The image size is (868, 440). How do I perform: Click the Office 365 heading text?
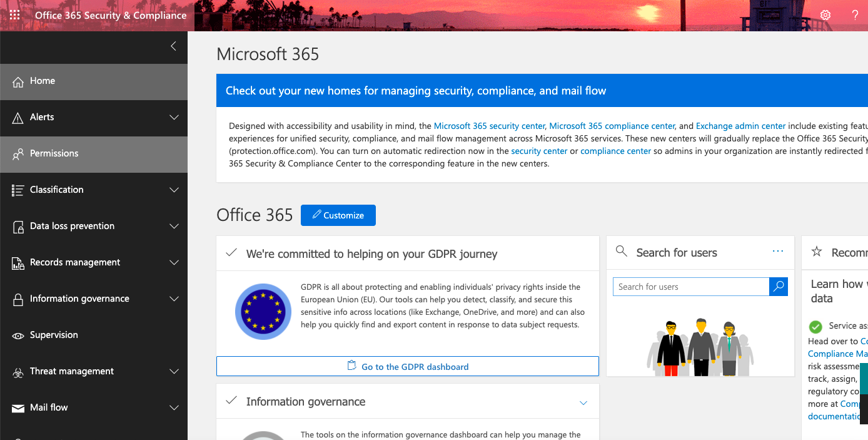click(255, 215)
